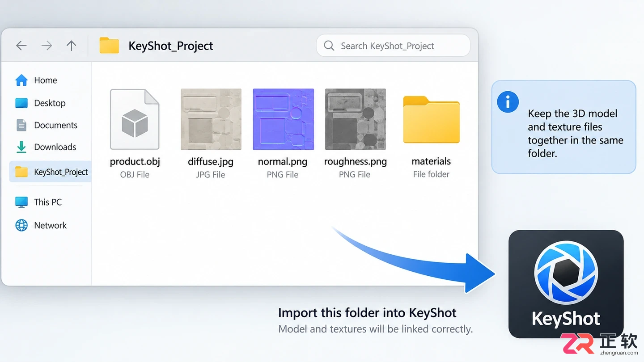The height and width of the screenshot is (362, 644).
Task: Open Home in the sidebar
Action: click(x=37, y=80)
